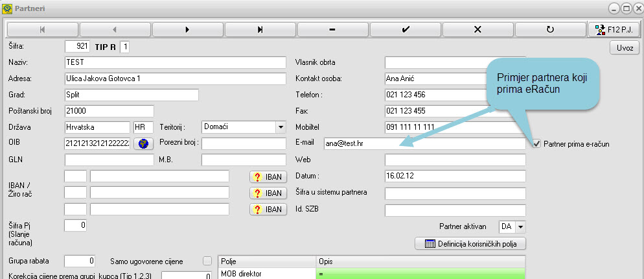Jump to last partner record

coord(260,30)
